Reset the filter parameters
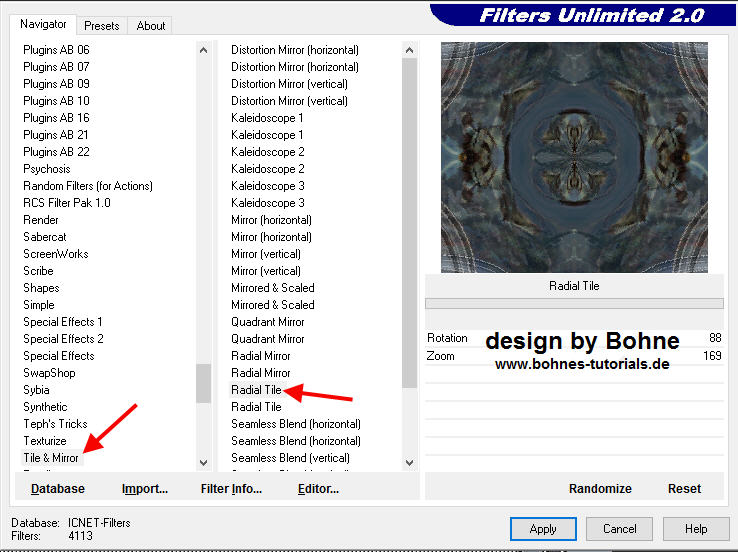Image resolution: width=738 pixels, height=552 pixels. (x=684, y=489)
